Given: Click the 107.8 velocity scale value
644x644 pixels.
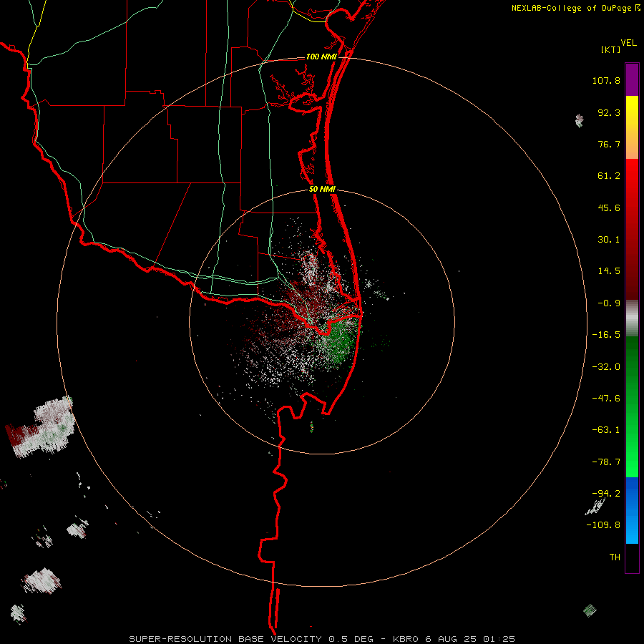Looking at the screenshot, I should pyautogui.click(x=606, y=80).
